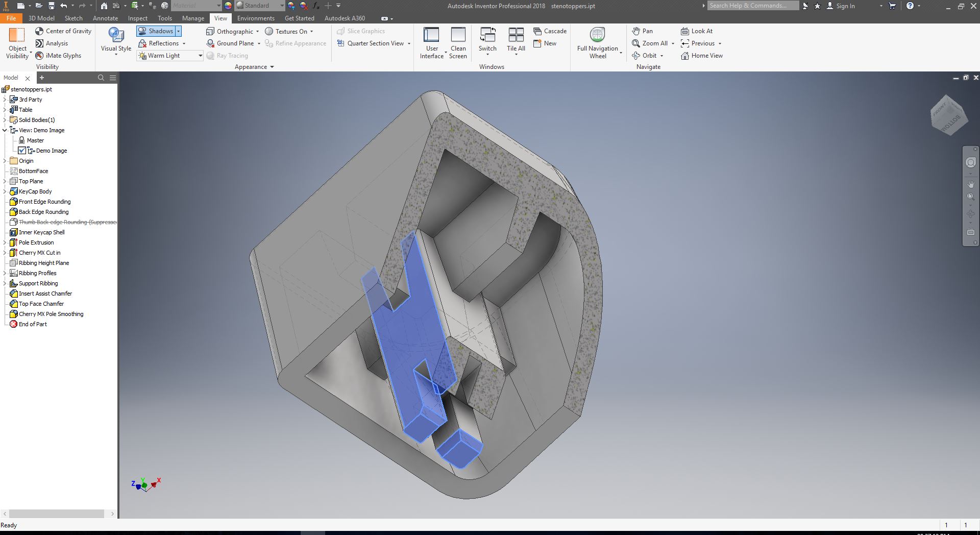Cascade the open windows
The image size is (980, 535).
tap(550, 31)
